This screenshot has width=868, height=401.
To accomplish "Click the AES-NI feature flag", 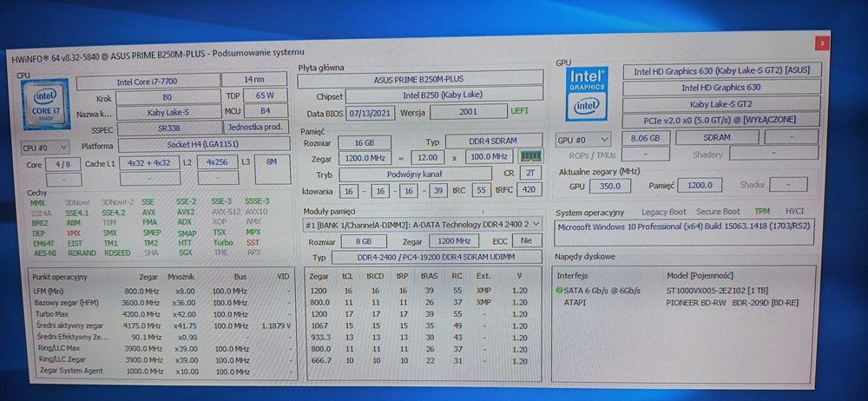I will pyautogui.click(x=45, y=253).
